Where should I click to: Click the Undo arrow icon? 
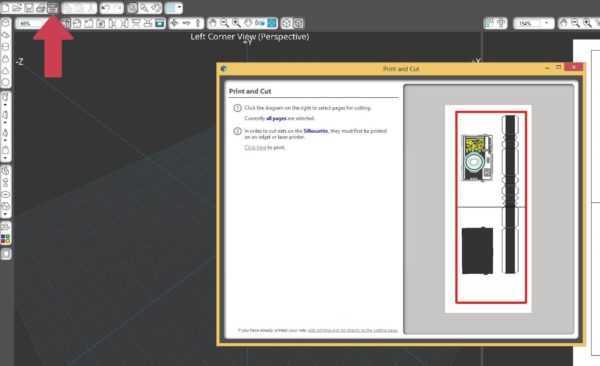point(106,8)
